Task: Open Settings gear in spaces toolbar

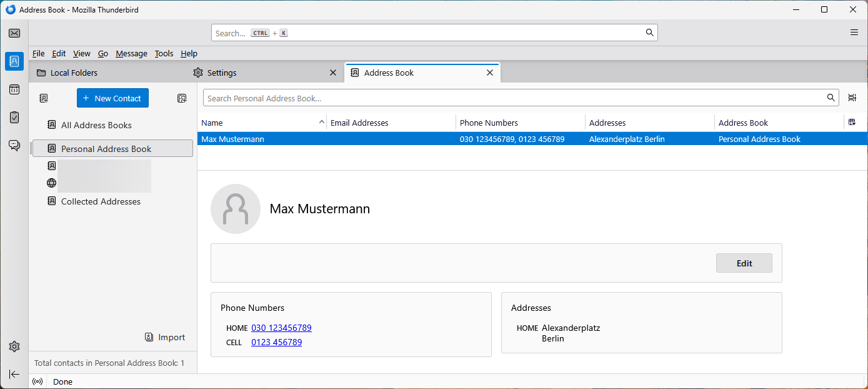Action: [x=14, y=346]
